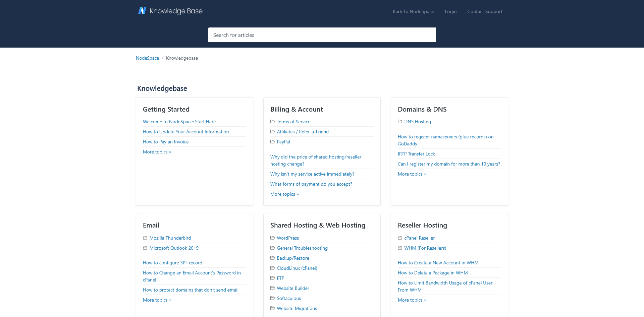Click the Website Builder folder icon
This screenshot has width=644, height=317.
click(x=272, y=288)
